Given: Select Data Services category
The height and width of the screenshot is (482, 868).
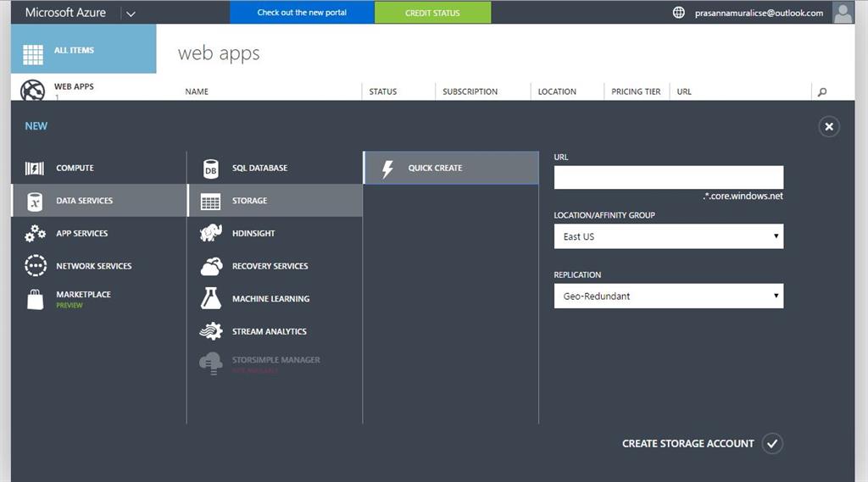Looking at the screenshot, I should 99,200.
